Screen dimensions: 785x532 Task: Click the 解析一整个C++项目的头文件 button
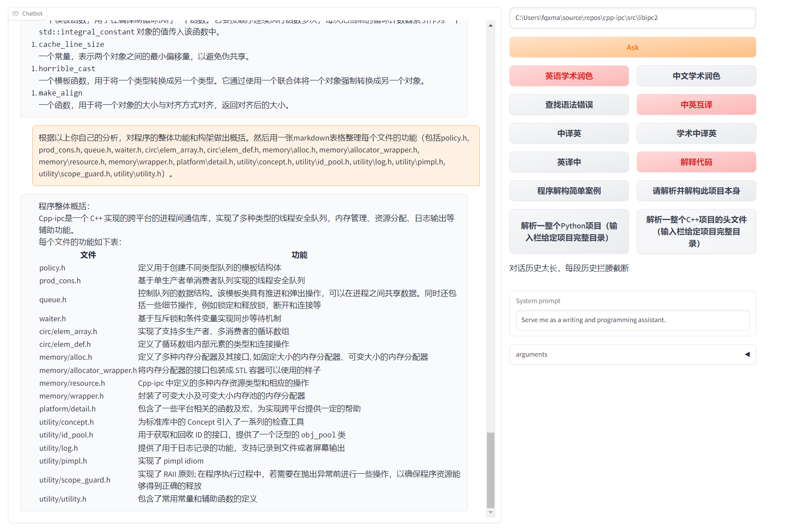click(x=696, y=232)
